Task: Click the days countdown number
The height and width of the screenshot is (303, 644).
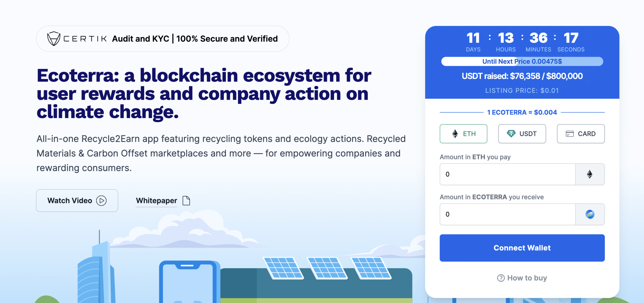Action: [x=473, y=38]
